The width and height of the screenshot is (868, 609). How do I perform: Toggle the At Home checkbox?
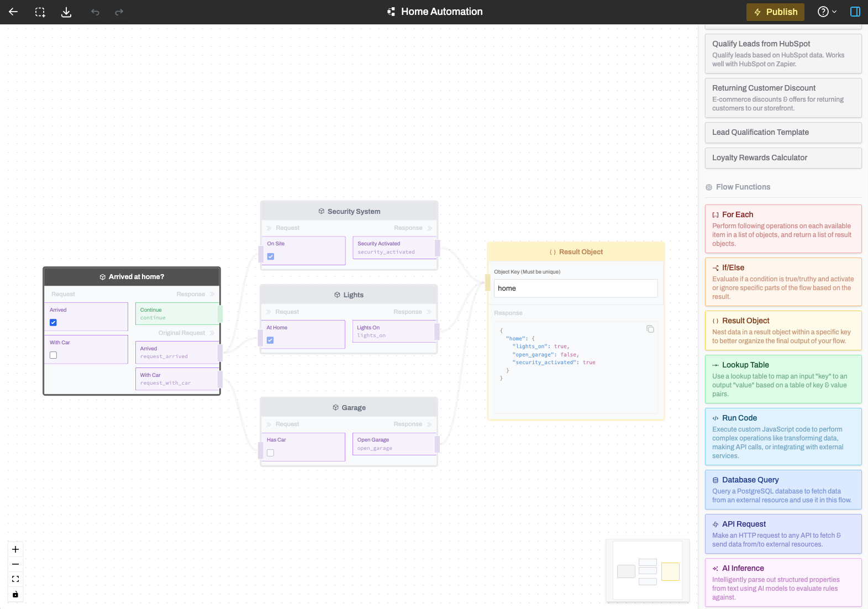(270, 340)
